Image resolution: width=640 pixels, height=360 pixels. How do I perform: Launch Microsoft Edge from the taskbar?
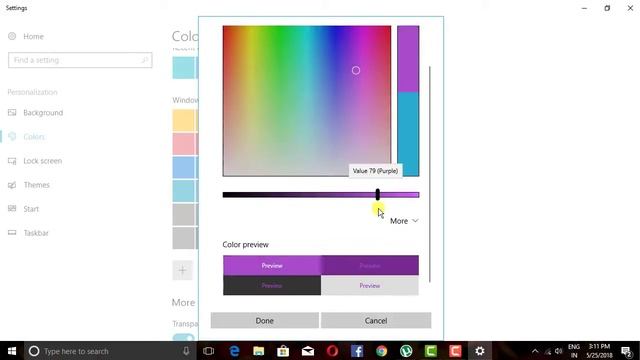pyautogui.click(x=234, y=351)
